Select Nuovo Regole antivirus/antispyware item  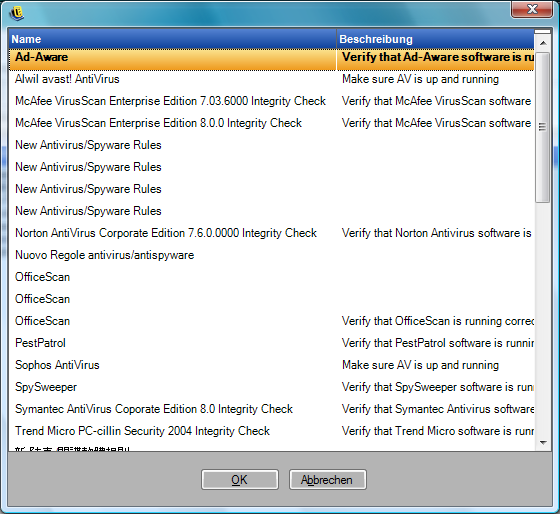(x=271, y=255)
